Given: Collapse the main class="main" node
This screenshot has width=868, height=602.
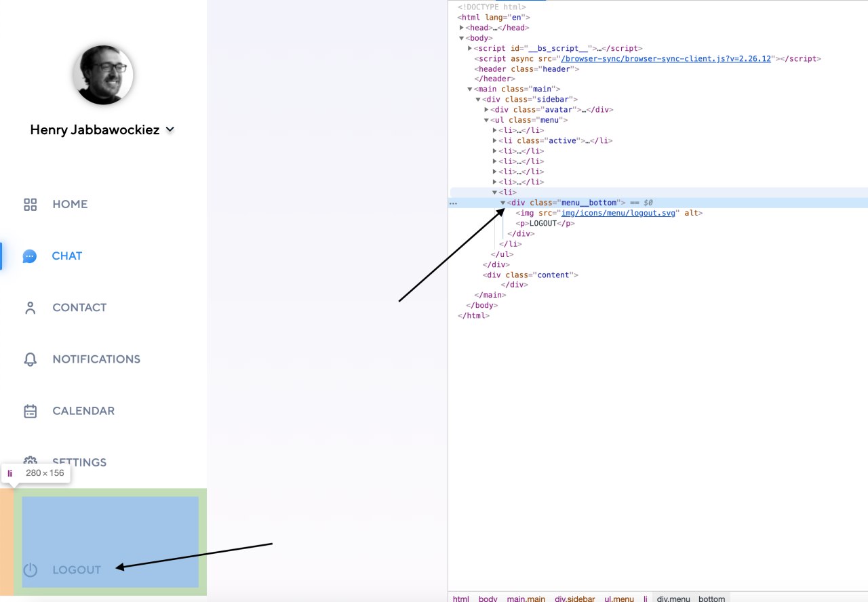Looking at the screenshot, I should click(470, 89).
